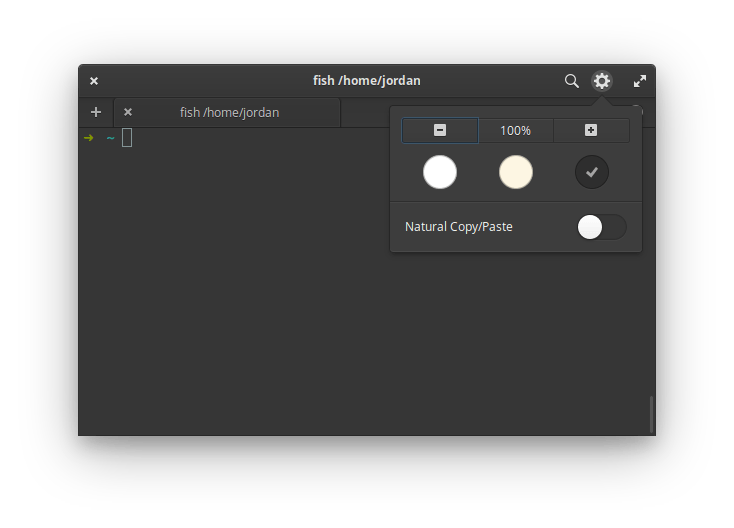This screenshot has width=734, height=528.
Task: Select the dark theme swatch with checkmark
Action: (x=592, y=172)
